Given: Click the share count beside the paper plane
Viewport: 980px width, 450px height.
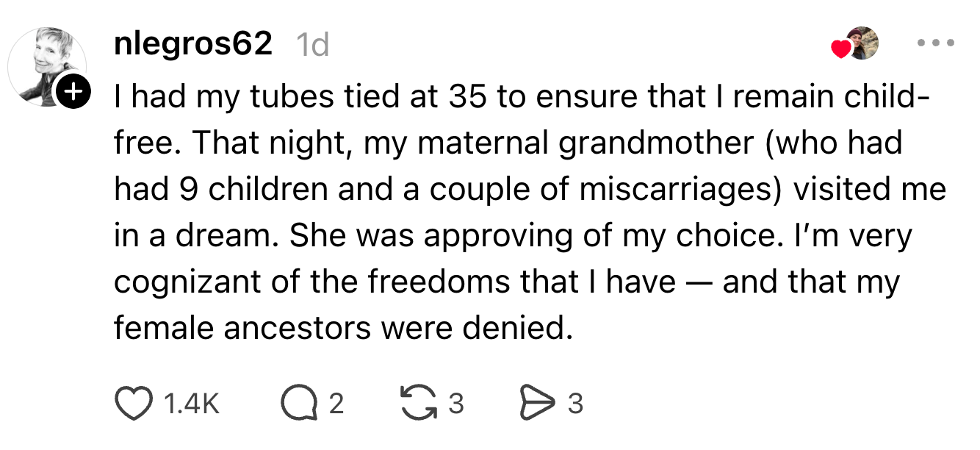Looking at the screenshot, I should [576, 404].
